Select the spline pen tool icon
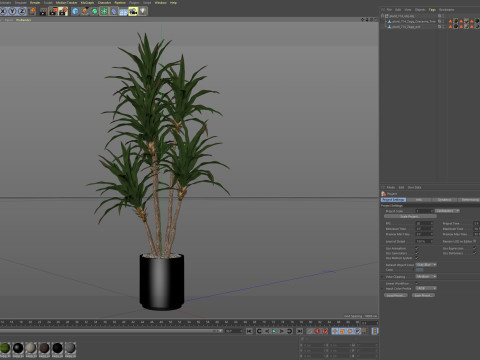 point(85,11)
